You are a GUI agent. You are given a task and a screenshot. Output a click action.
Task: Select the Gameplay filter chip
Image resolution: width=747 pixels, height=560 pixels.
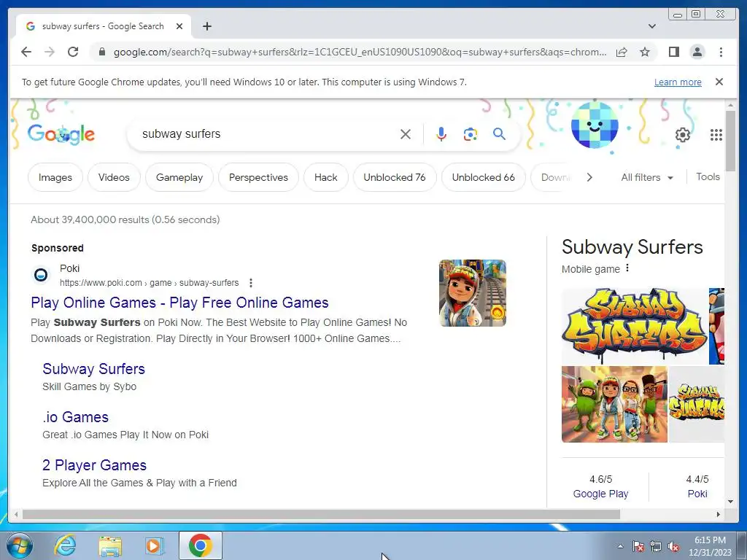179,177
